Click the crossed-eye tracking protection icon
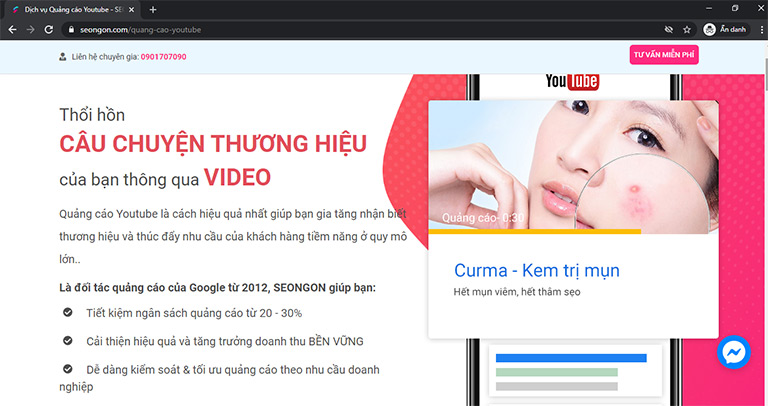 click(x=669, y=30)
